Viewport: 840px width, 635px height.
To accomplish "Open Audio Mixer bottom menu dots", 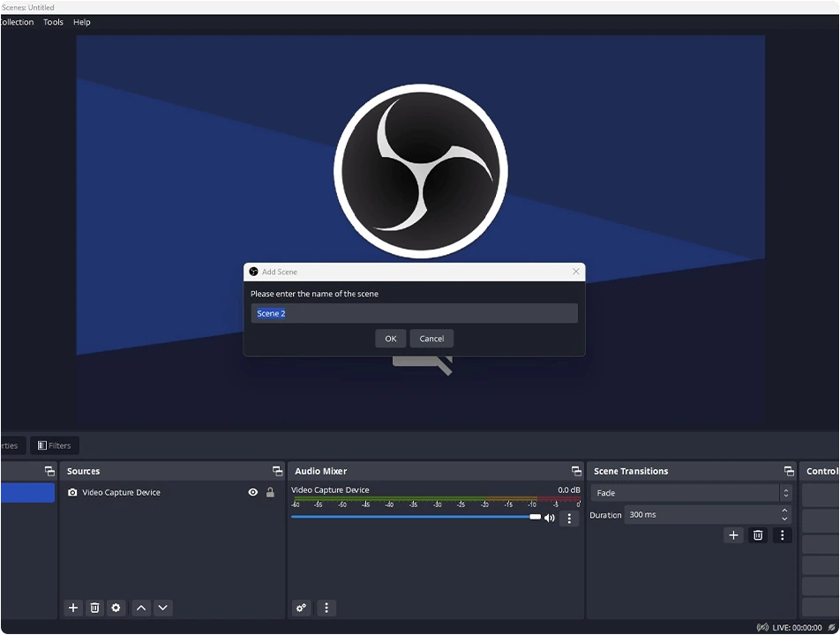I will pyautogui.click(x=326, y=608).
